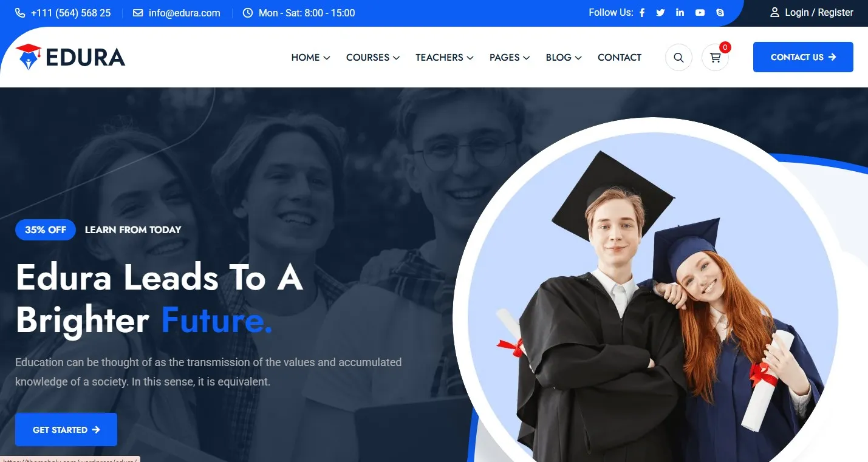868x462 pixels.
Task: Expand the Pages dropdown menu
Action: tap(510, 57)
